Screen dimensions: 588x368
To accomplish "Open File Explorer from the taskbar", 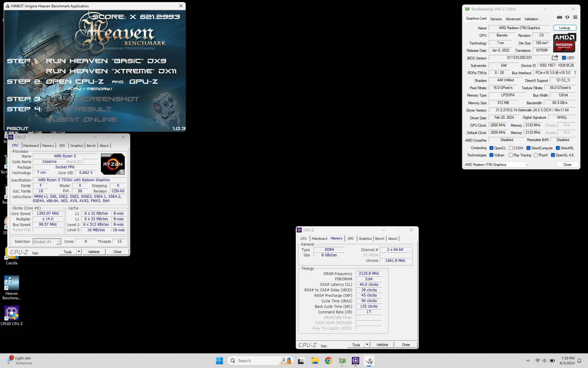I will 315,361.
